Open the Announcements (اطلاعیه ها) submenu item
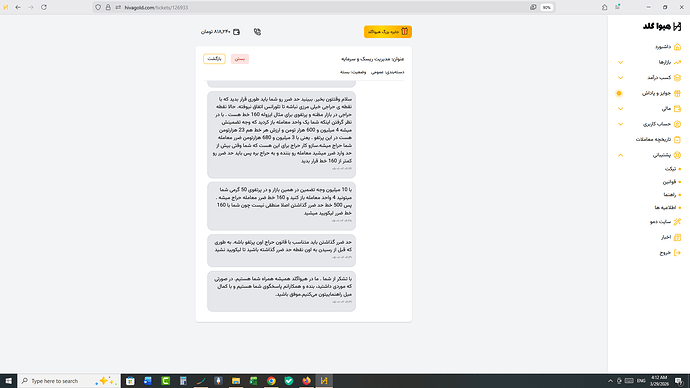 coord(665,208)
